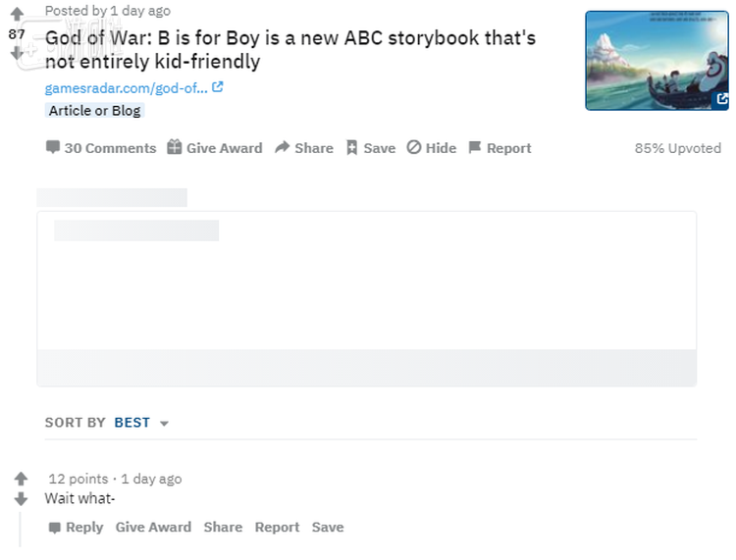Give Award to the post
Viewport: 736px width, 560px height.
pos(215,148)
